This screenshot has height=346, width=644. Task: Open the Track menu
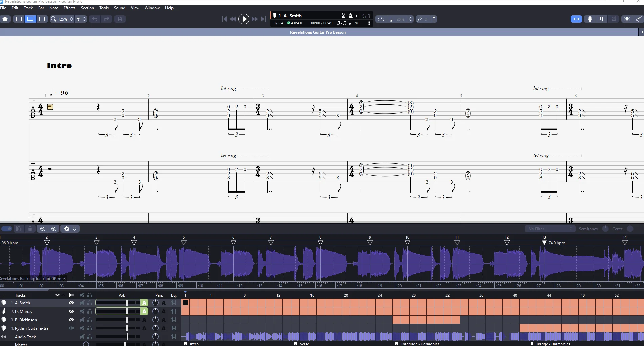(x=28, y=8)
